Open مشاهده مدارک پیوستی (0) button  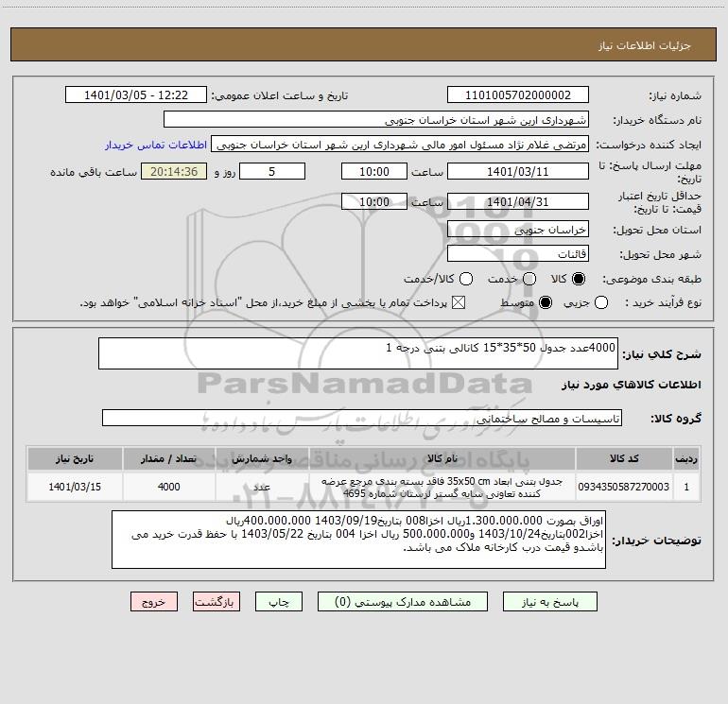coord(403,602)
